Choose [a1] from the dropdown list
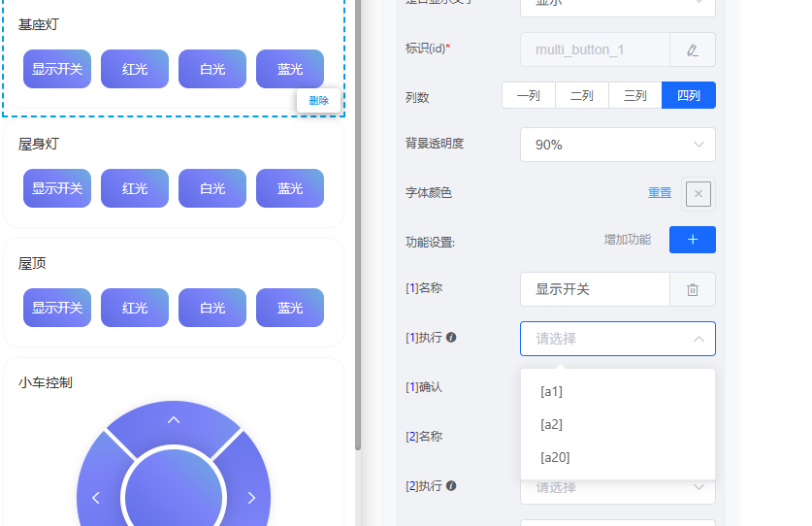 coord(618,391)
